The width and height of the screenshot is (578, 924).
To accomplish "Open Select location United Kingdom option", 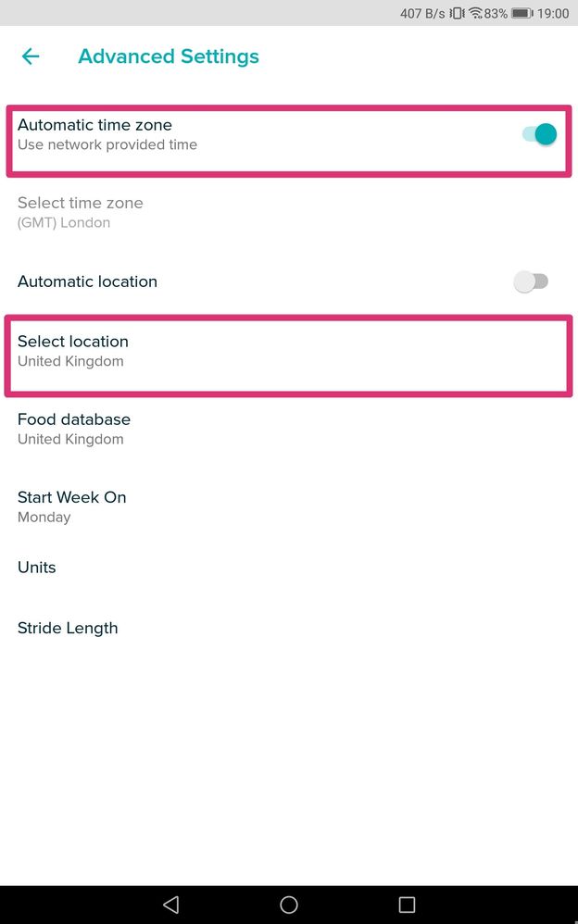I will point(289,351).
